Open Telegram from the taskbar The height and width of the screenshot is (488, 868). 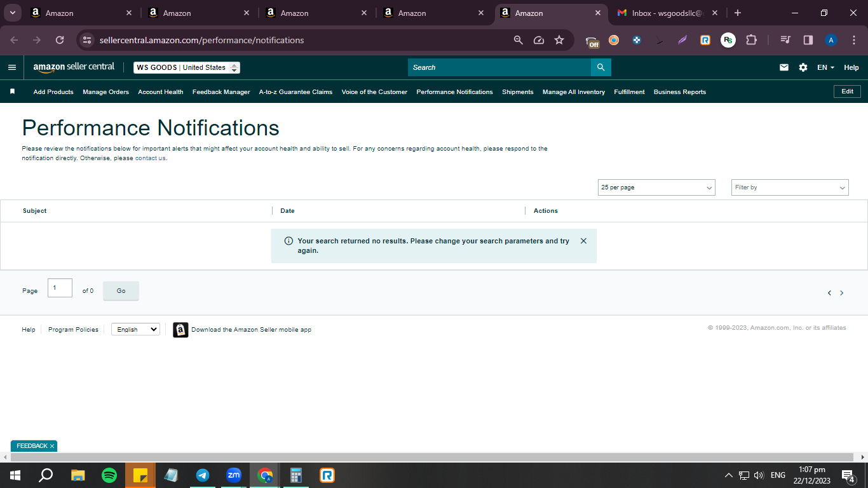coord(203,475)
